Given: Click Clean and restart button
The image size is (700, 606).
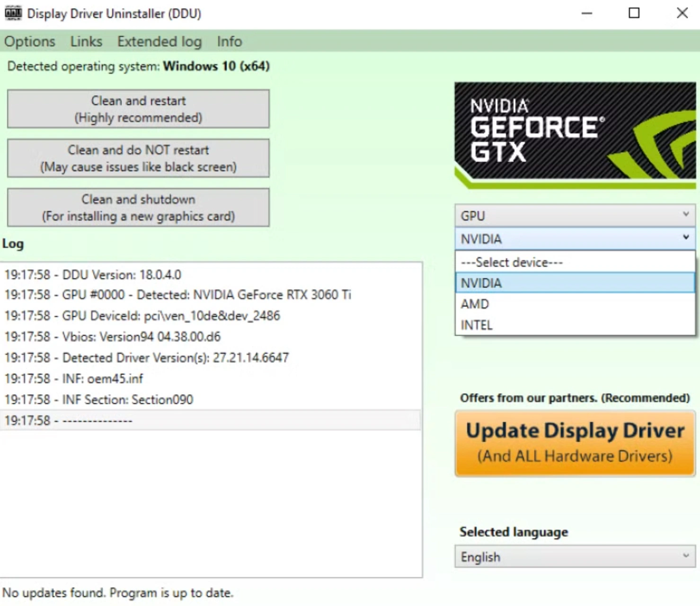Looking at the screenshot, I should (x=138, y=109).
